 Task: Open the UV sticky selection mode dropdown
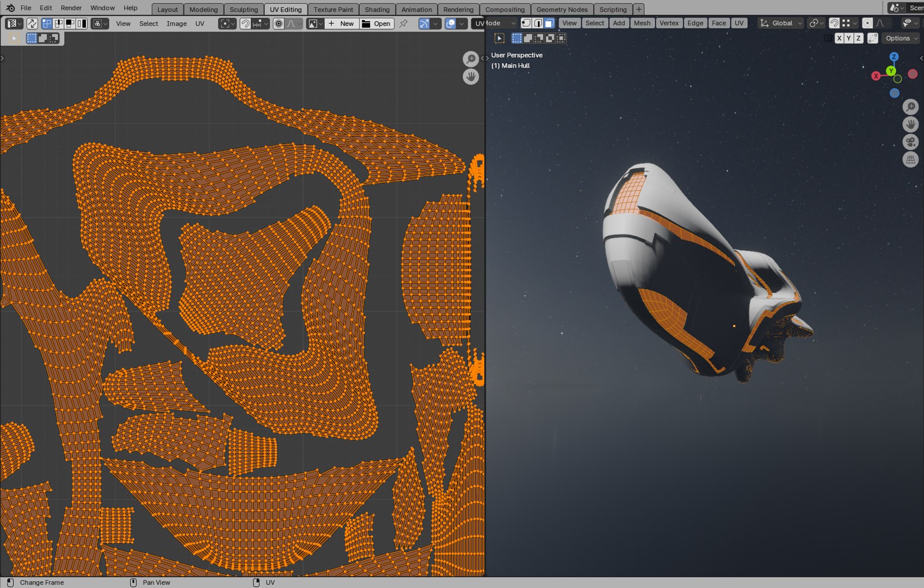pyautogui.click(x=100, y=23)
